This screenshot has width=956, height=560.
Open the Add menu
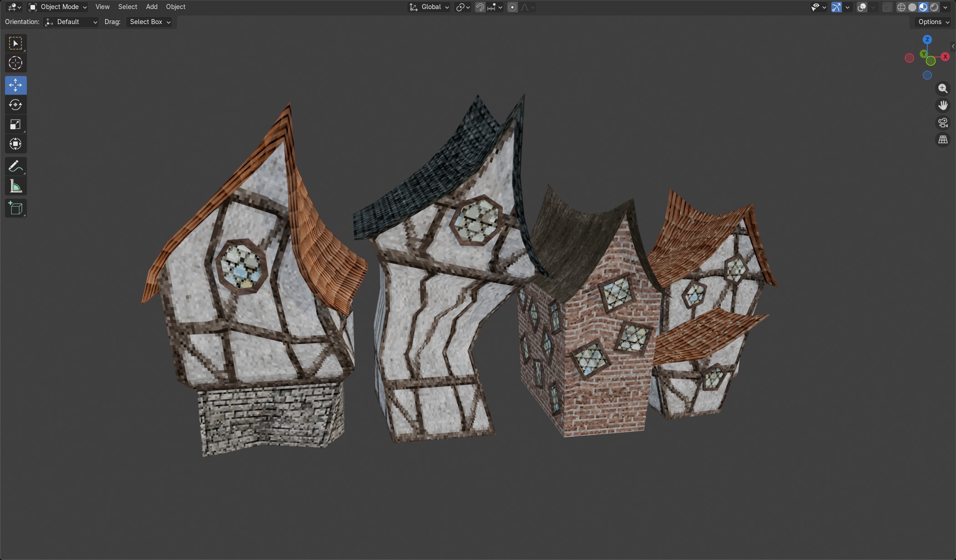point(152,7)
